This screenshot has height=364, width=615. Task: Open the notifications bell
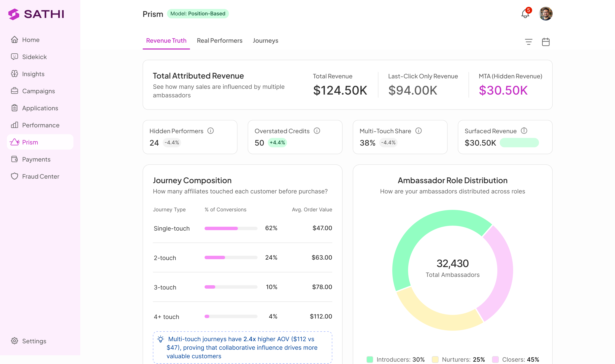525,14
